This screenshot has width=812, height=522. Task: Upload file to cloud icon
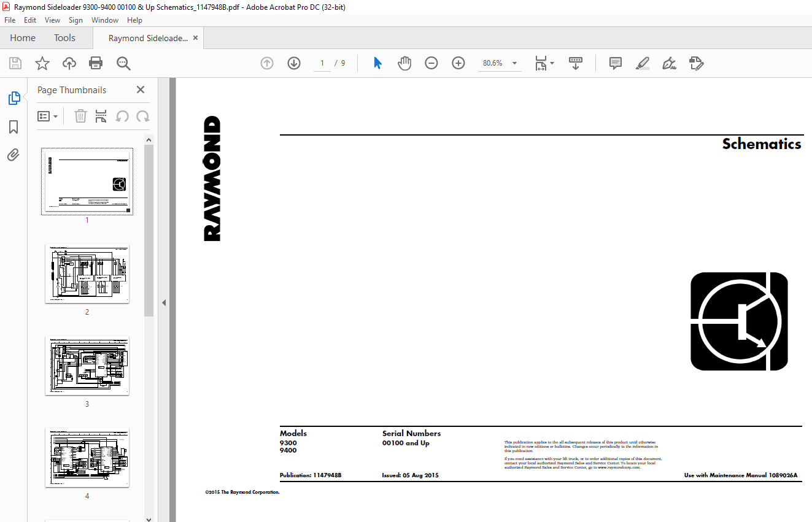point(69,63)
